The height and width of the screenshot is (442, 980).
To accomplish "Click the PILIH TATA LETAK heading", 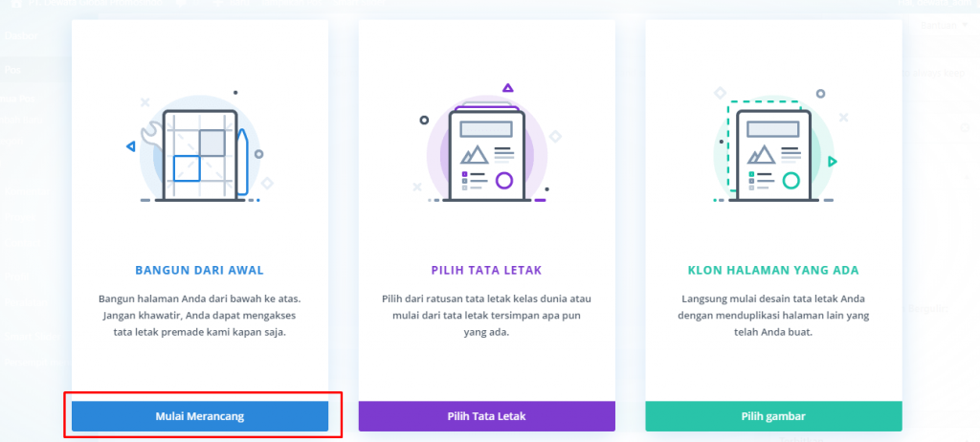I will pos(486,270).
